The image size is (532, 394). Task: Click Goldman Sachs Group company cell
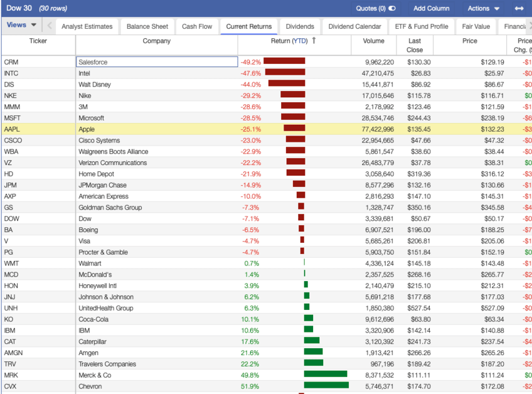click(x=157, y=208)
